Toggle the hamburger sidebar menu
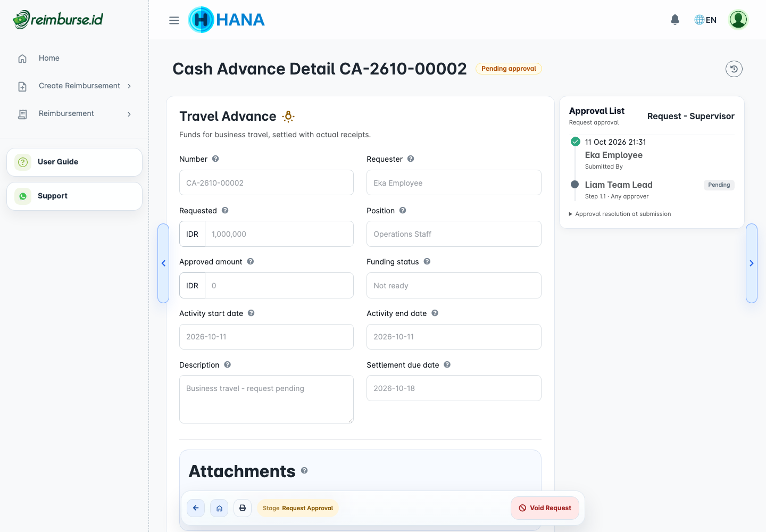 coord(174,20)
